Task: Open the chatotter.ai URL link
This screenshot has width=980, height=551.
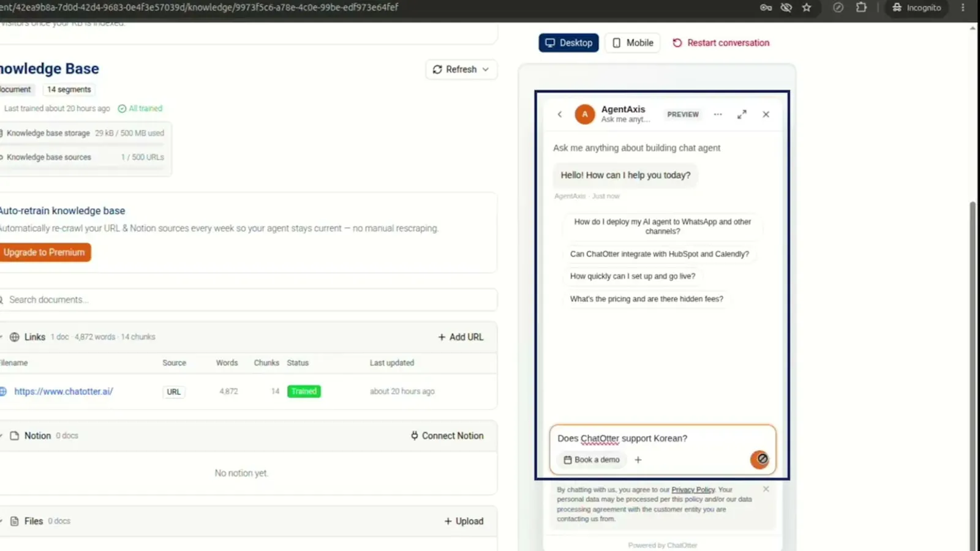Action: pyautogui.click(x=64, y=391)
